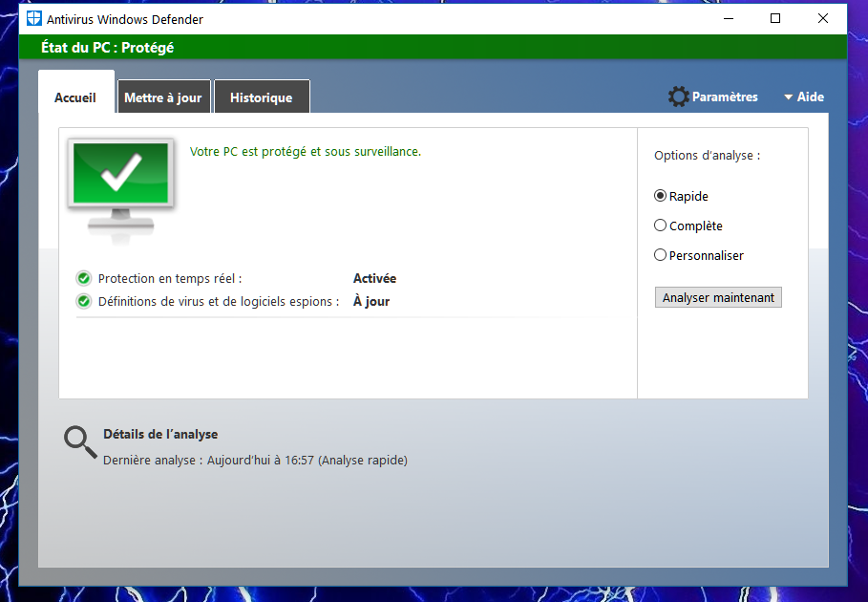Click green check icon beside Protection en temps réel

pos(84,278)
